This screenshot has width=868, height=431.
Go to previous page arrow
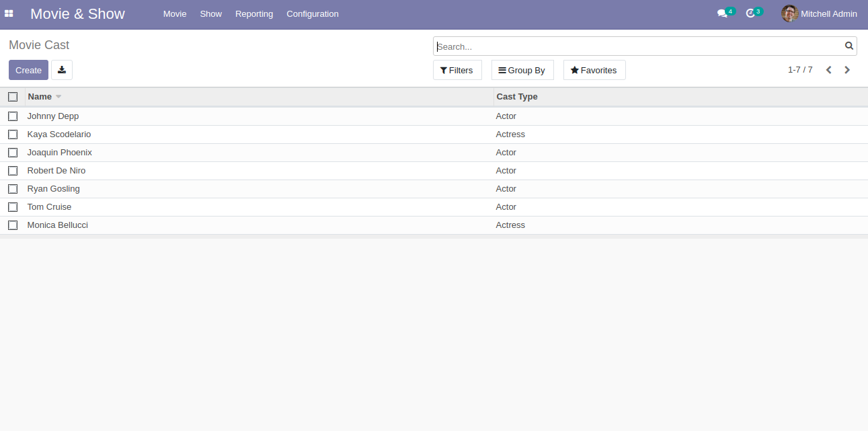pos(829,70)
